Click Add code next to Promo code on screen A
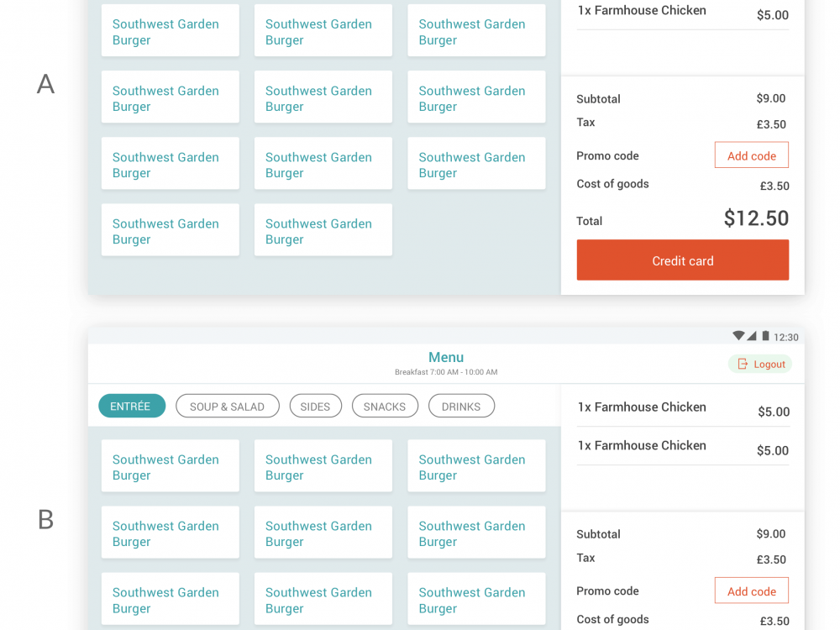The image size is (840, 630). [751, 155]
